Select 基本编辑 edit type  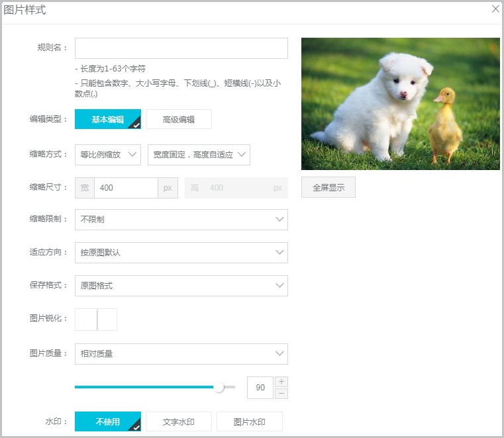(x=108, y=119)
